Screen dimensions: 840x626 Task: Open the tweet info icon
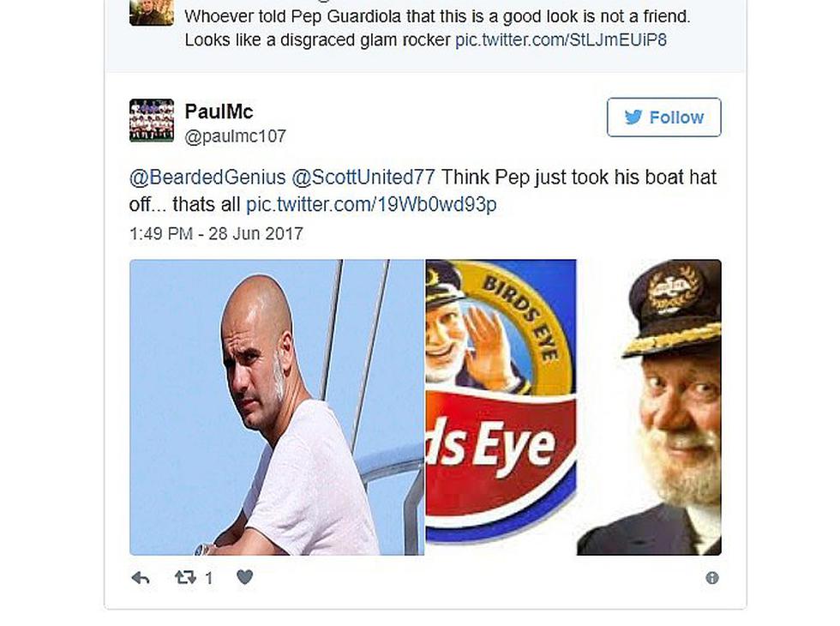(x=712, y=578)
